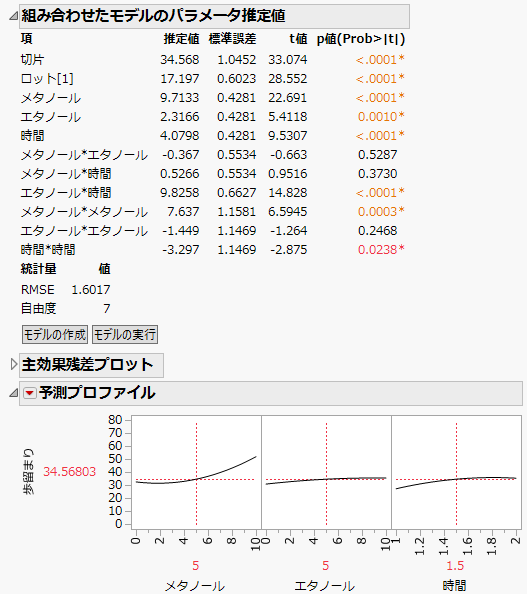Collapse the 組み合わせたモデルのパラメータ推定値 section
This screenshot has width=527, height=594.
(x=13, y=16)
